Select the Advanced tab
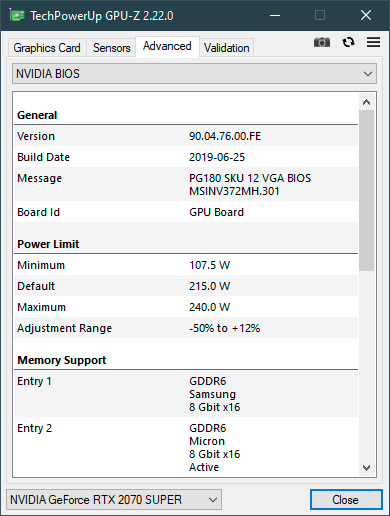The width and height of the screenshot is (390, 516). pyautogui.click(x=167, y=46)
